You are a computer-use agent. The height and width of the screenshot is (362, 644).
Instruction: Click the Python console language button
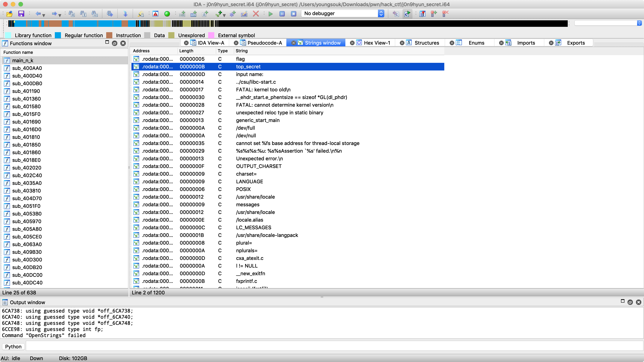13,346
